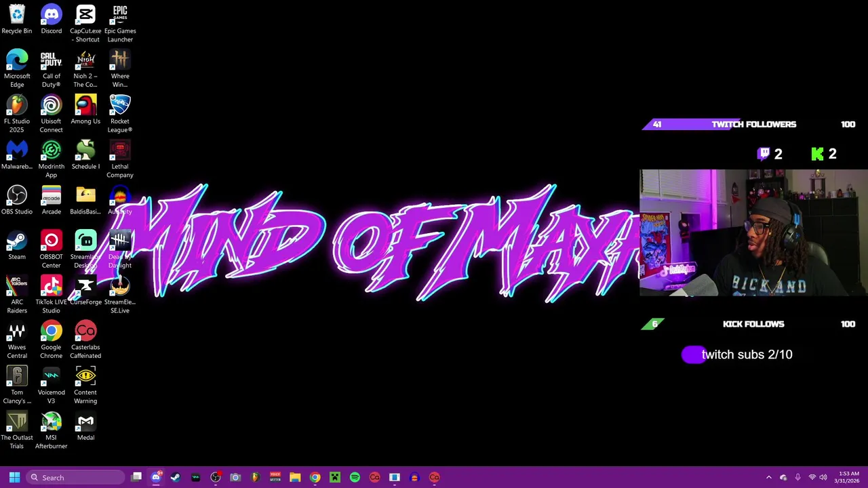Select the CapCut.exe shortcut icon
Viewport: 868px width, 488px height.
pos(85,23)
